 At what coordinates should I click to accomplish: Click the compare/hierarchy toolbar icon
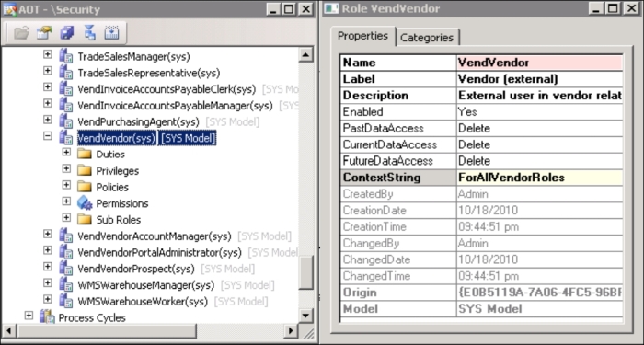pos(89,33)
